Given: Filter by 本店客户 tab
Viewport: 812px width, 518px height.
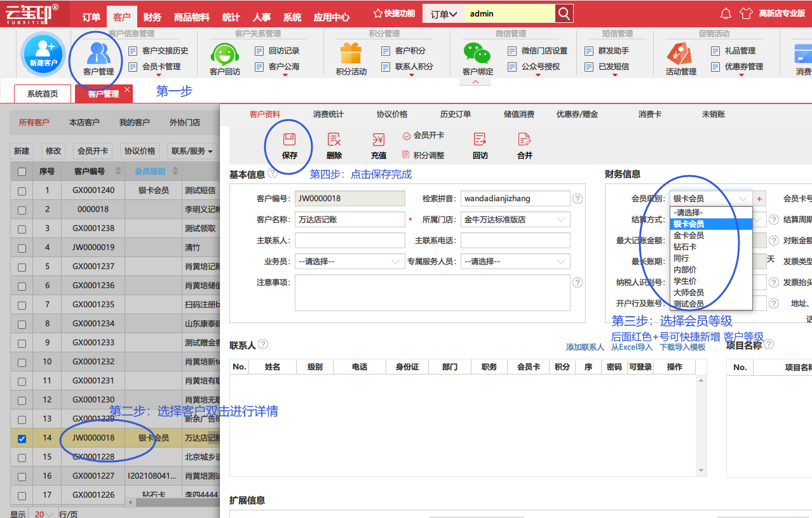Looking at the screenshot, I should tap(85, 123).
